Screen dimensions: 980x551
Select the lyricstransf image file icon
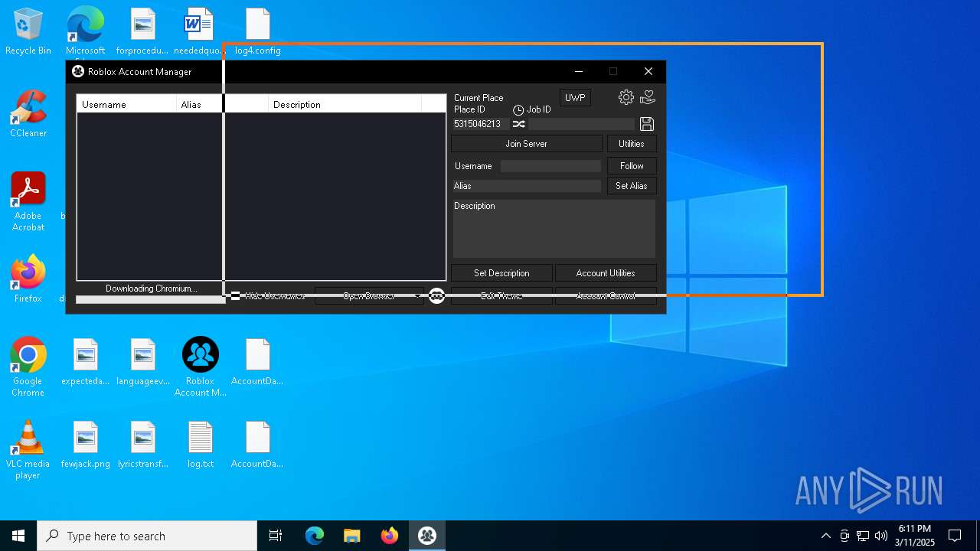(143, 445)
